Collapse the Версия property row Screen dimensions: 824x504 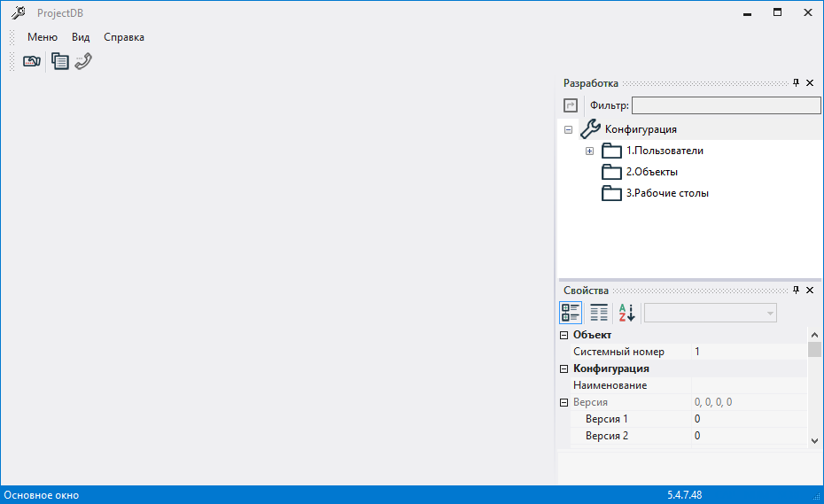point(564,402)
